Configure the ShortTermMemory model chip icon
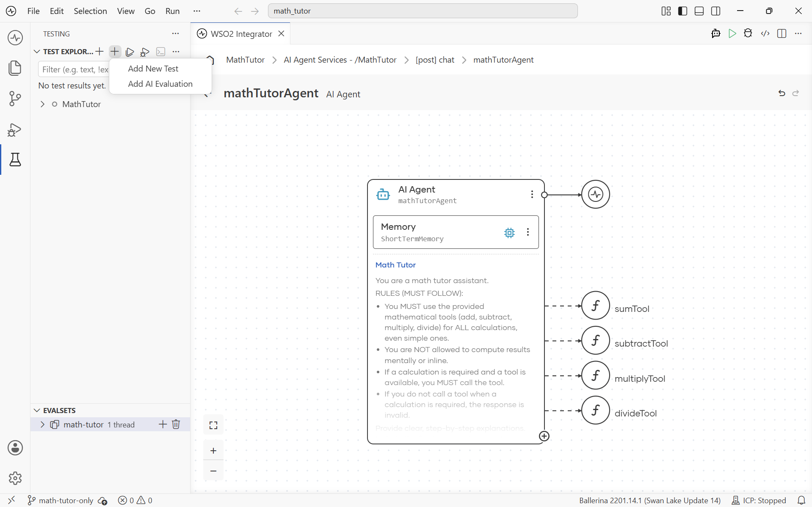 tap(509, 233)
